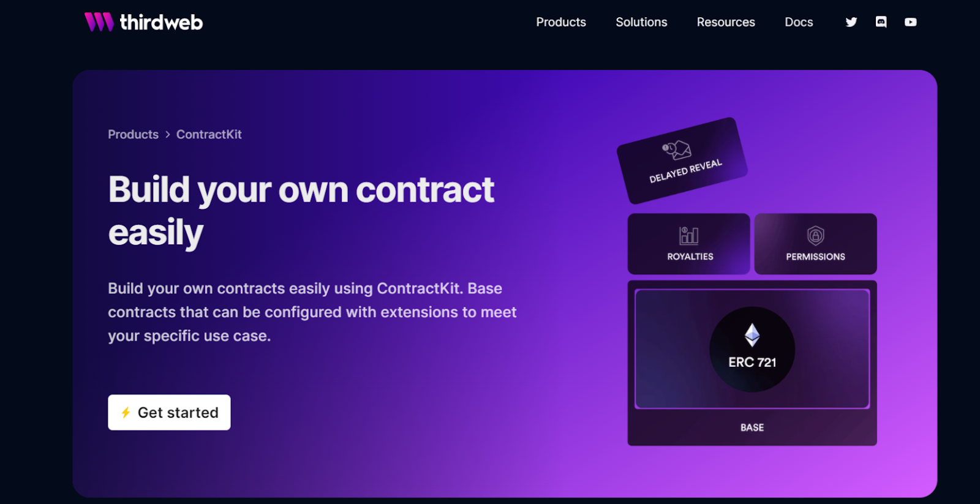980x504 pixels.
Task: Open the Discord icon link
Action: click(881, 21)
